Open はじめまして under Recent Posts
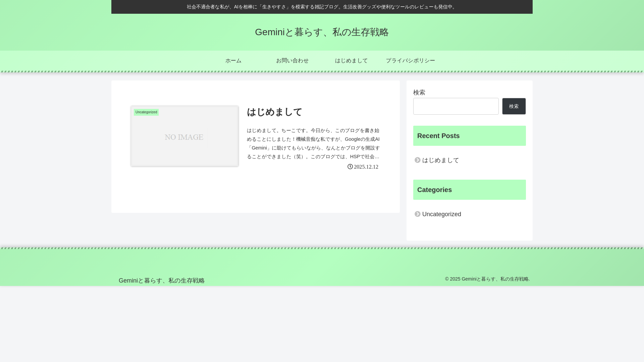644x362 pixels. tap(440, 160)
